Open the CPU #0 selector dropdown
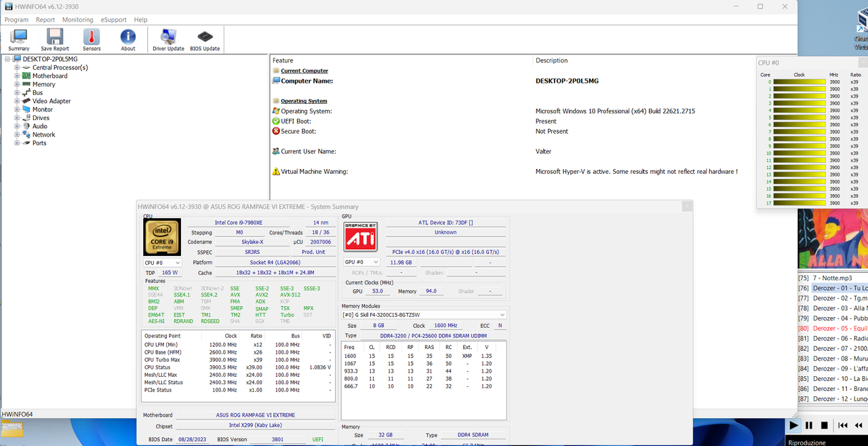 click(x=163, y=262)
